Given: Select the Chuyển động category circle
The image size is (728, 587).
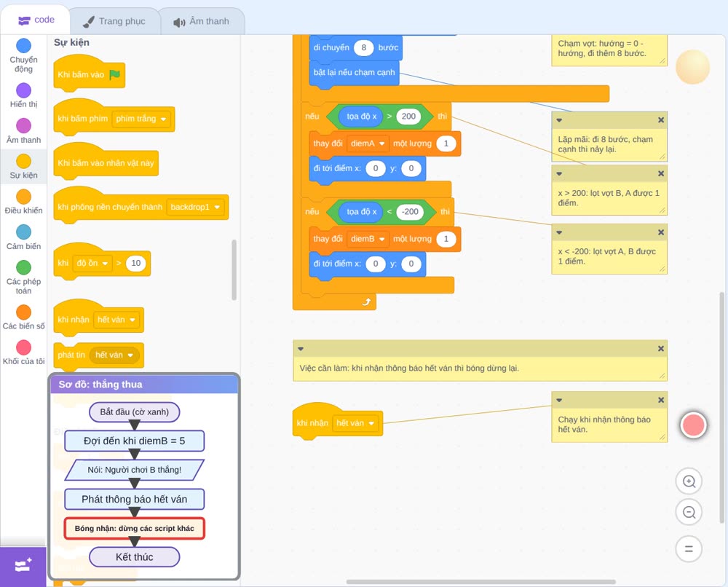Looking at the screenshot, I should (24, 45).
